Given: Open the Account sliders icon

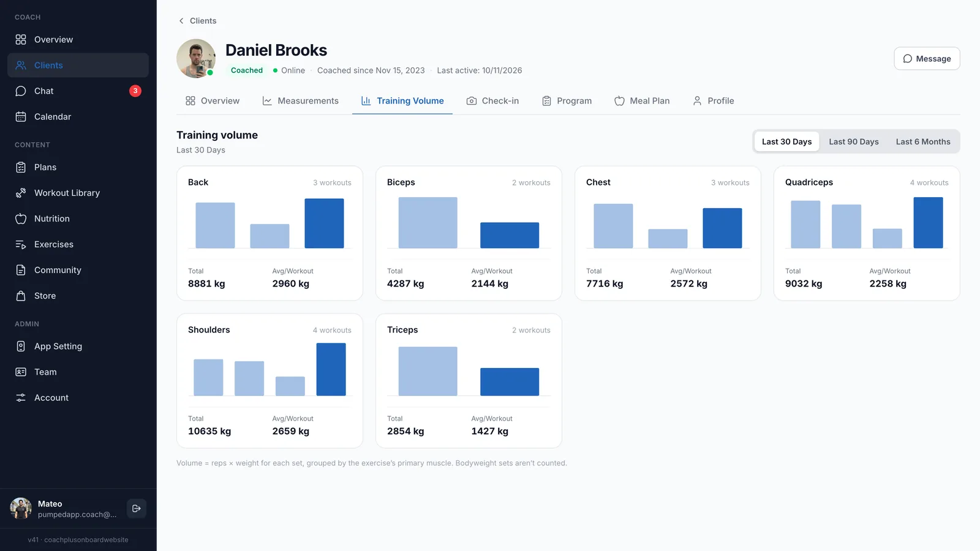Looking at the screenshot, I should [21, 398].
